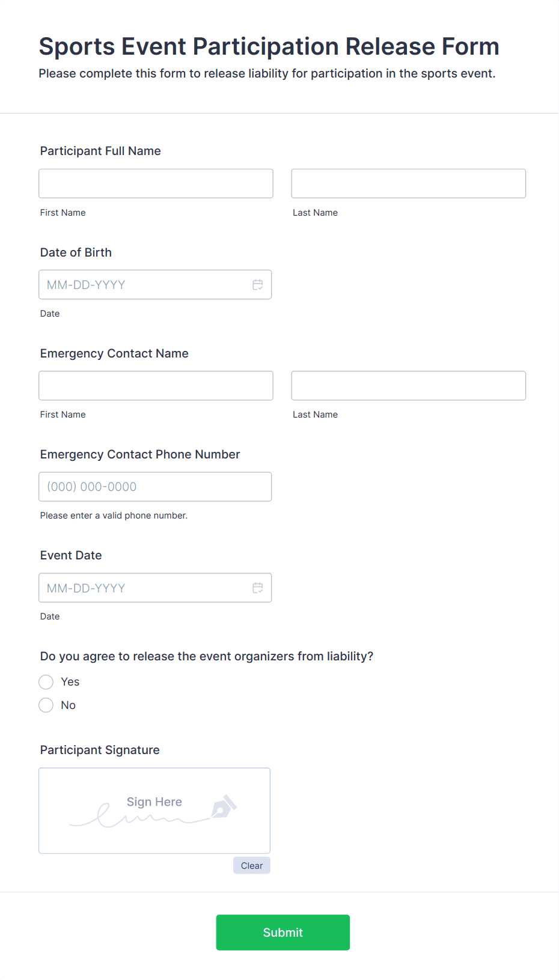Focus the participant First Name field

click(x=156, y=184)
